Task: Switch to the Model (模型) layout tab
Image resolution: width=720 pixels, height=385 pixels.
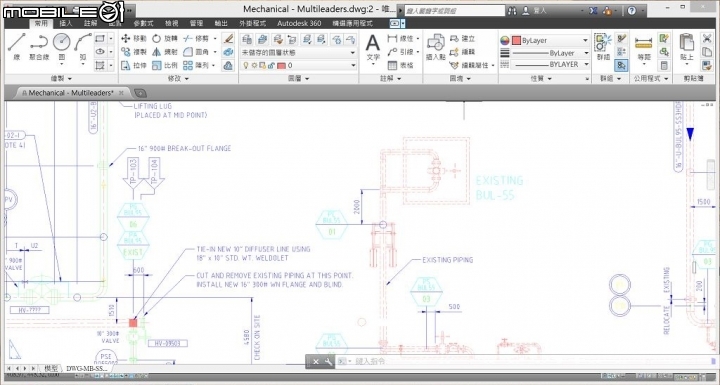Action: [x=51, y=368]
